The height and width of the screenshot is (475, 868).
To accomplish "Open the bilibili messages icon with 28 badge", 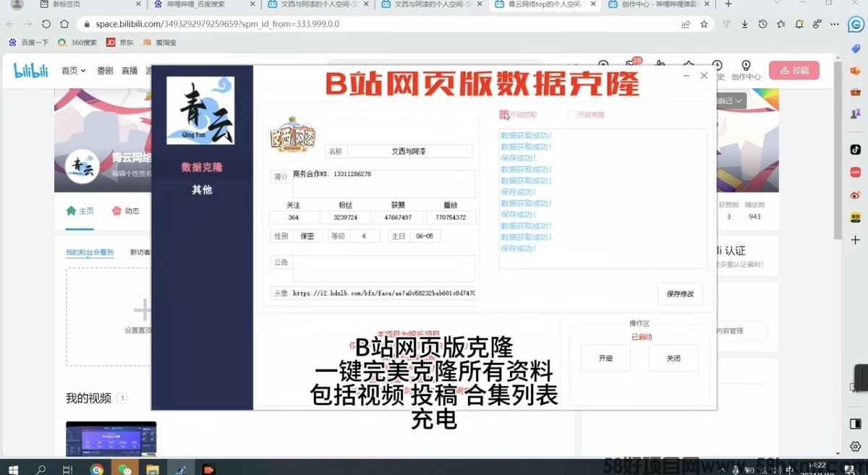I will tap(631, 67).
